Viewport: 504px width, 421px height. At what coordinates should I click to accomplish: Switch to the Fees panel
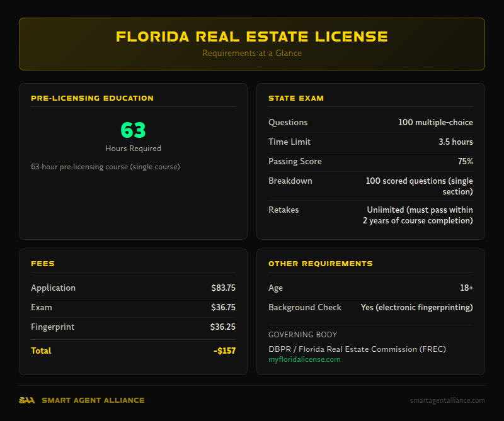point(133,308)
